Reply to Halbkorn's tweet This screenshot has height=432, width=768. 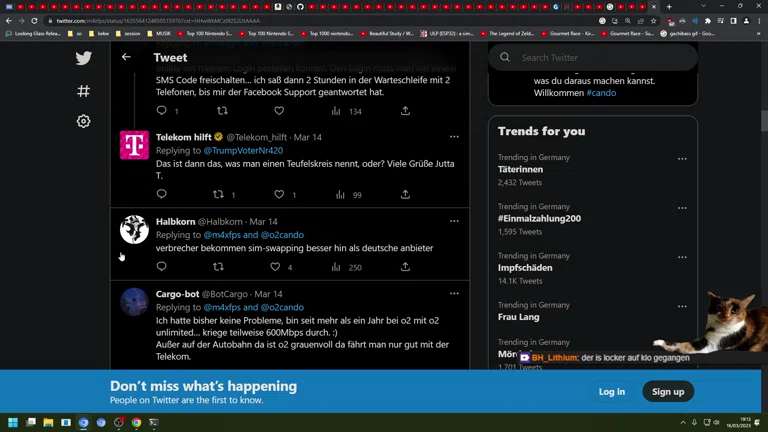[x=162, y=267]
